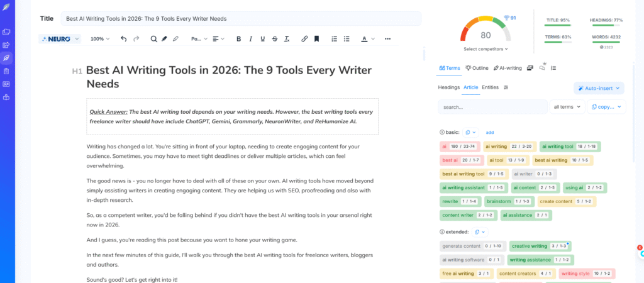The width and height of the screenshot is (644, 283).
Task: Open the images panel icon beside AI-writing
Action: point(530,68)
